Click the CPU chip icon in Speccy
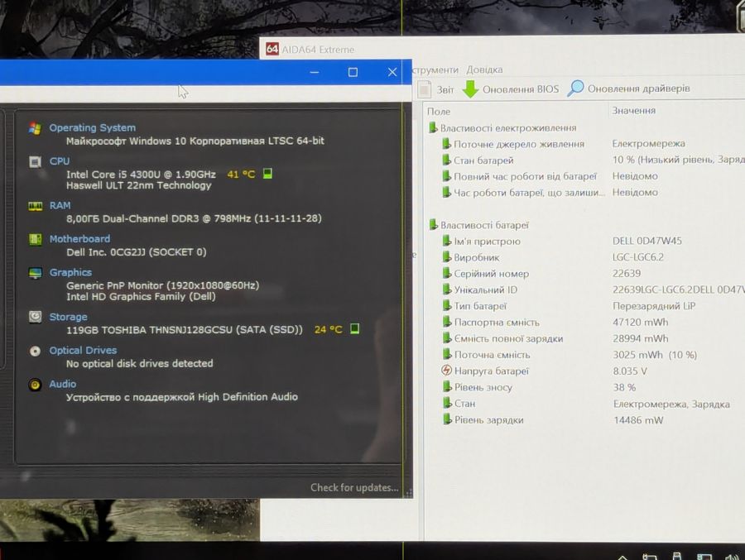Viewport: 745px width, 560px height. [35, 162]
